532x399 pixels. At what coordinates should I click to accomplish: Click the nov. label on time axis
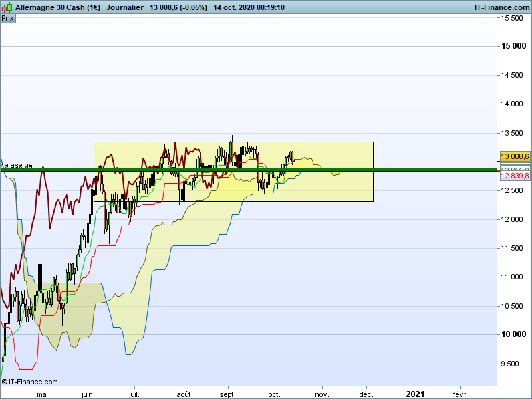pyautogui.click(x=322, y=394)
